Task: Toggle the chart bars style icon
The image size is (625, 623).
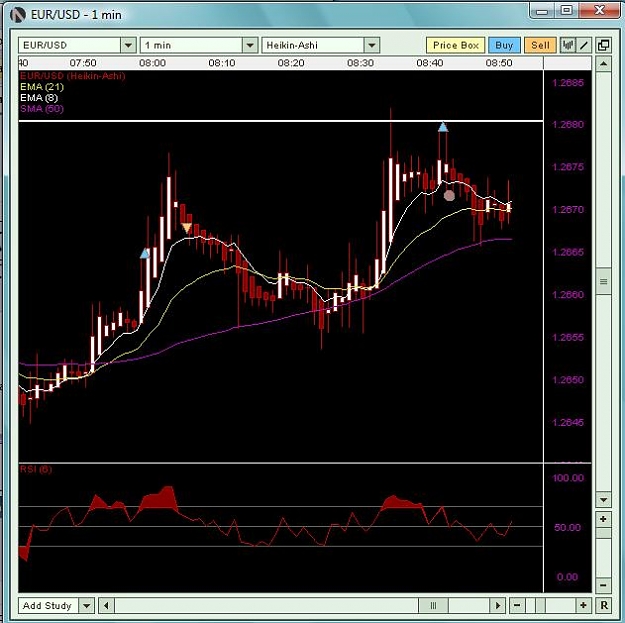Action: click(x=568, y=45)
